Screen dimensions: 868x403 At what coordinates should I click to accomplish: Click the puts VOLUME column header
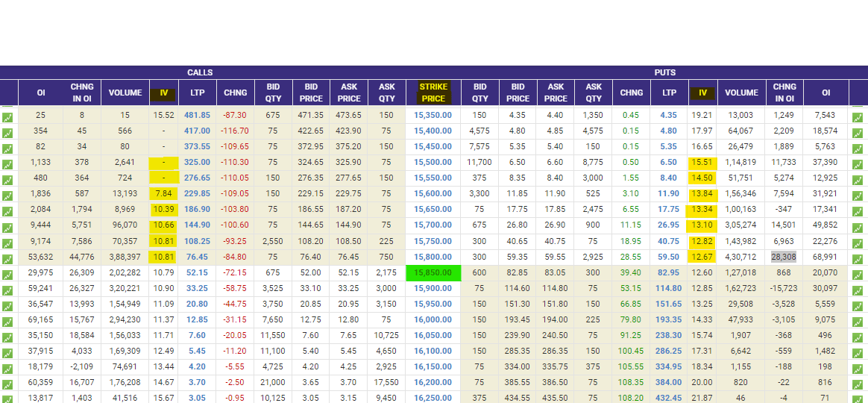(x=741, y=93)
